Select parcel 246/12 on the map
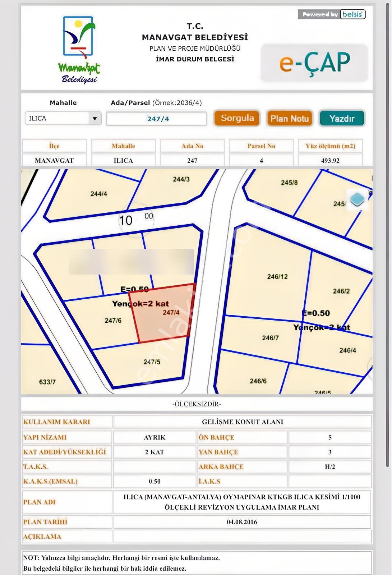392x575 pixels. [x=277, y=277]
